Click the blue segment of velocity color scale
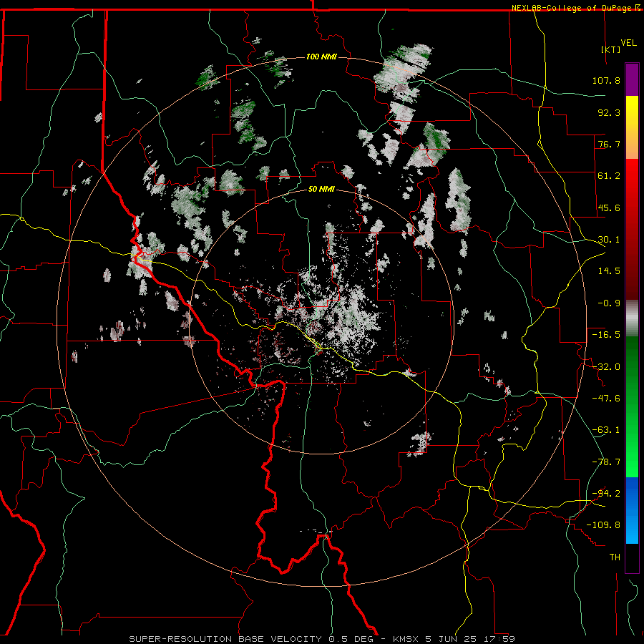Screen dimensions: 644x644 (632, 510)
